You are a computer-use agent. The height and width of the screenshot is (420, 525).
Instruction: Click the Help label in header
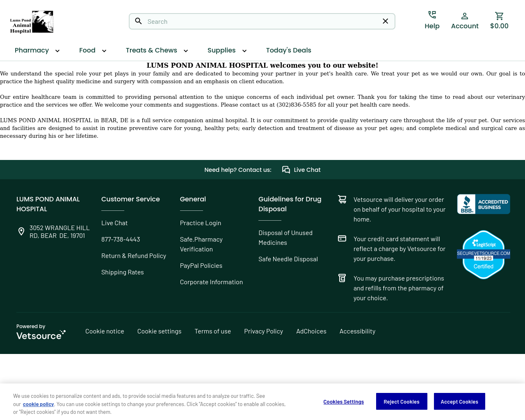click(432, 26)
